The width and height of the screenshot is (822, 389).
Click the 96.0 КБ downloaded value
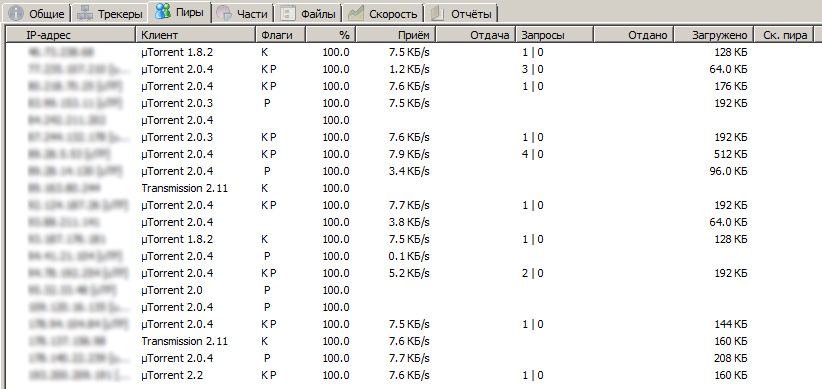click(728, 171)
